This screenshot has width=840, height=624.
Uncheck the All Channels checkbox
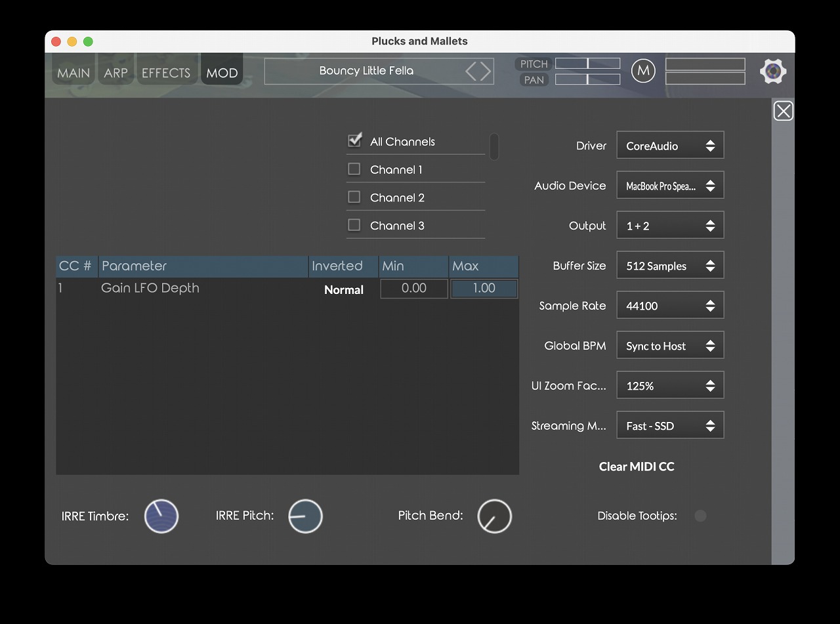coord(354,140)
